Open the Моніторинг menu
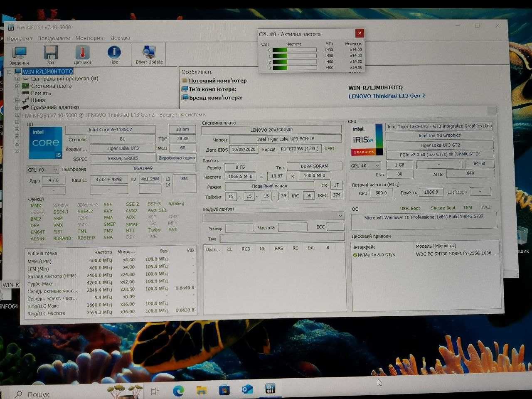Image resolution: width=532 pixels, height=399 pixels. point(90,38)
